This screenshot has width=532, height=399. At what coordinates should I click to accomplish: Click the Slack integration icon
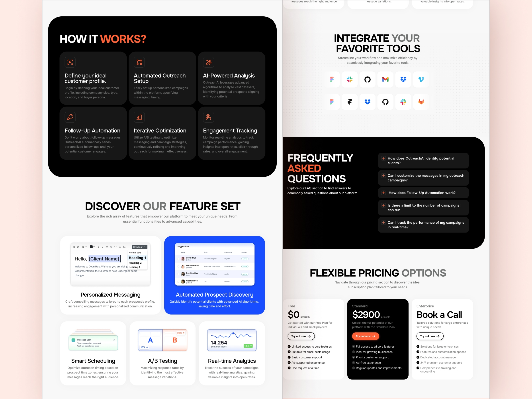349,79
